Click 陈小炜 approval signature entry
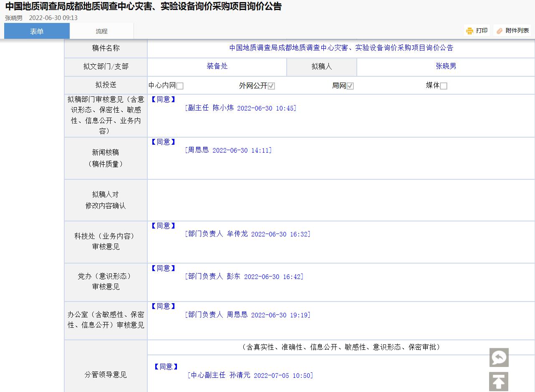The image size is (535, 392). [240, 108]
